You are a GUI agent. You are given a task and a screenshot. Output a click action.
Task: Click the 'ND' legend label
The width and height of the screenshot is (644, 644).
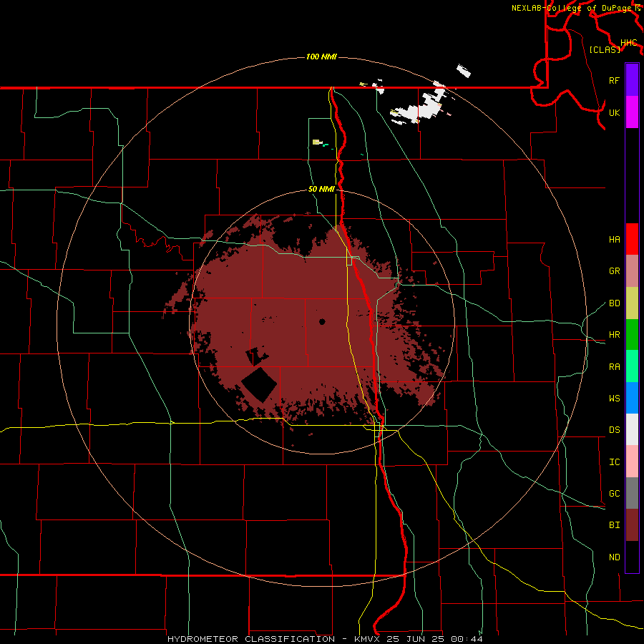615,557
